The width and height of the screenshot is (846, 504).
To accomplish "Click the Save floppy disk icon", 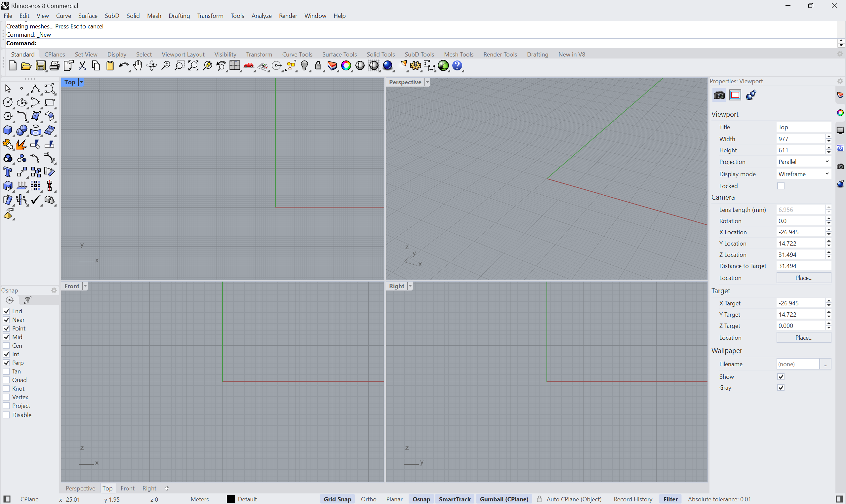I will [41, 66].
